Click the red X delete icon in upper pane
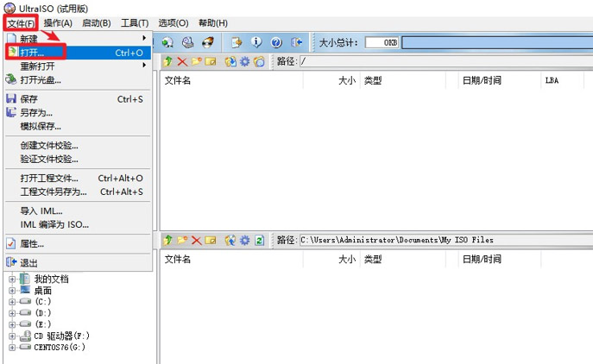 [x=182, y=61]
